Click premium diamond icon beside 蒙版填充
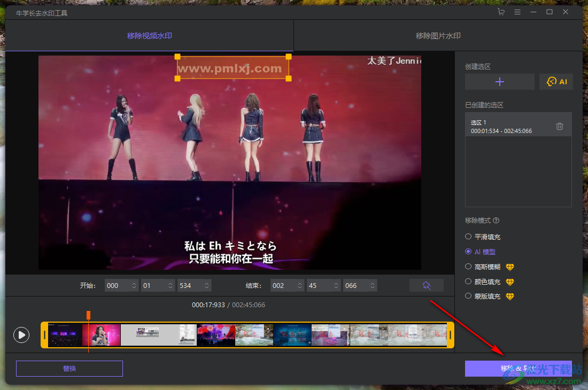This screenshot has width=588, height=390. pyautogui.click(x=509, y=297)
